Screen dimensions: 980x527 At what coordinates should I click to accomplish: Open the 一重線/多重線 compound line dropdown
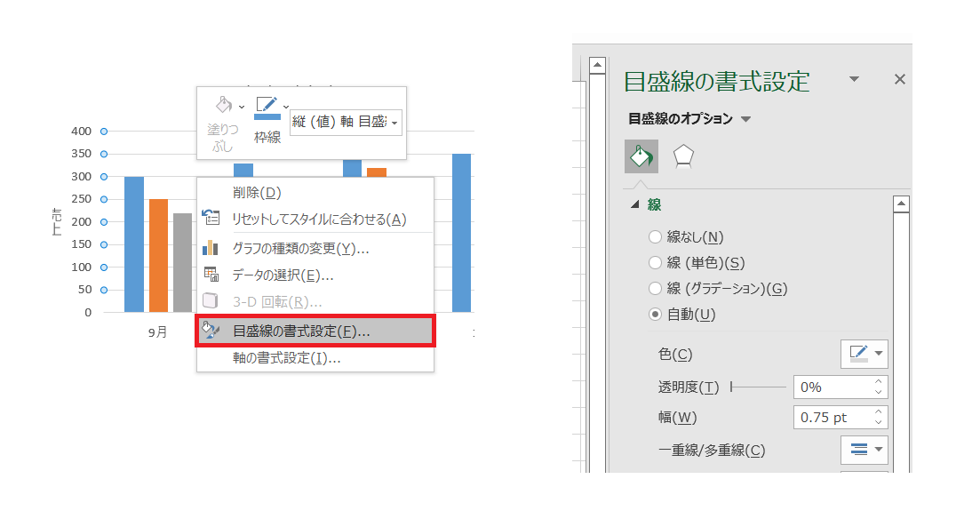863,450
